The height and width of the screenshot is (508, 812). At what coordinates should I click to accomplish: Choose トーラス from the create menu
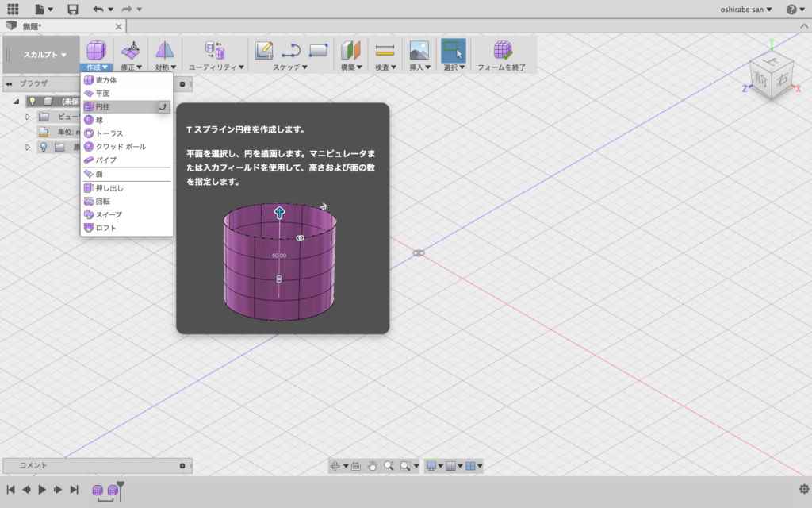pos(127,133)
